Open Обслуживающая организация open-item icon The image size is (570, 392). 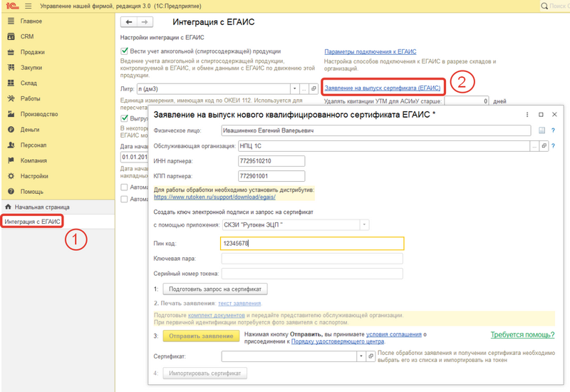(x=544, y=146)
